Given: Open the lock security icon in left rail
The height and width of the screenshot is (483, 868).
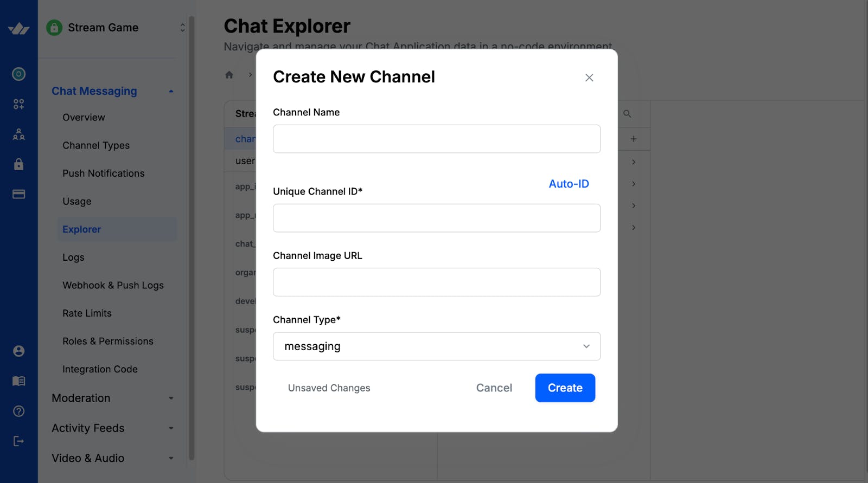Looking at the screenshot, I should [x=18, y=164].
